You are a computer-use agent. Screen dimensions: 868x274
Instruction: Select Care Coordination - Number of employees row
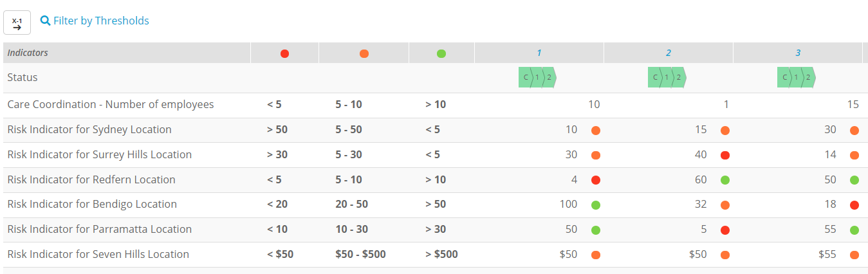pos(434,105)
